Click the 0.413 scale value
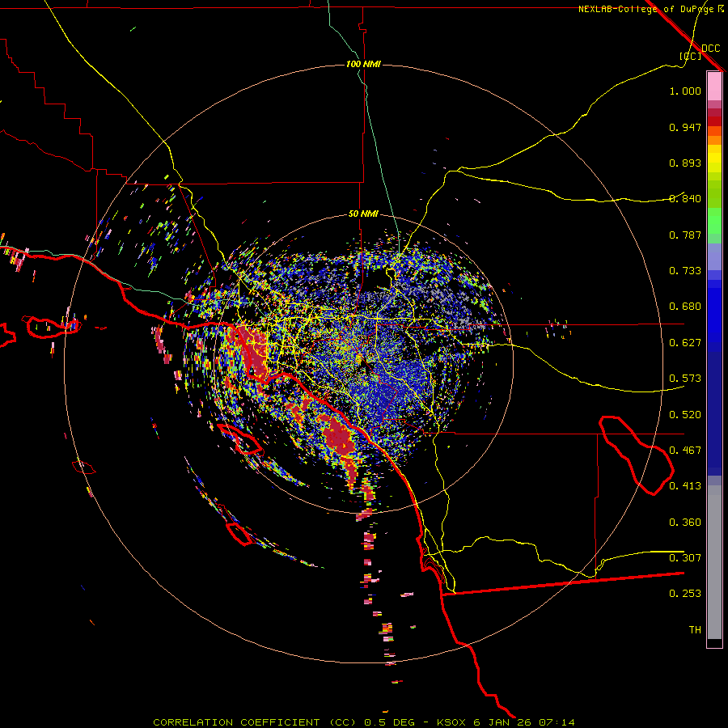Viewport: 728px width, 728px height. pyautogui.click(x=685, y=486)
